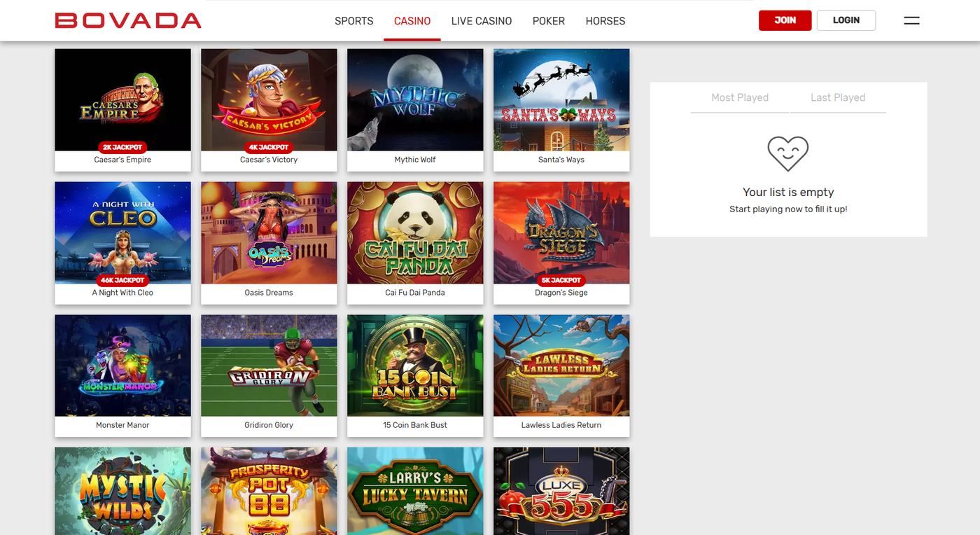Click the "A Night With Cleo" caption
Image resolution: width=980 pixels, height=535 pixels.
(122, 293)
